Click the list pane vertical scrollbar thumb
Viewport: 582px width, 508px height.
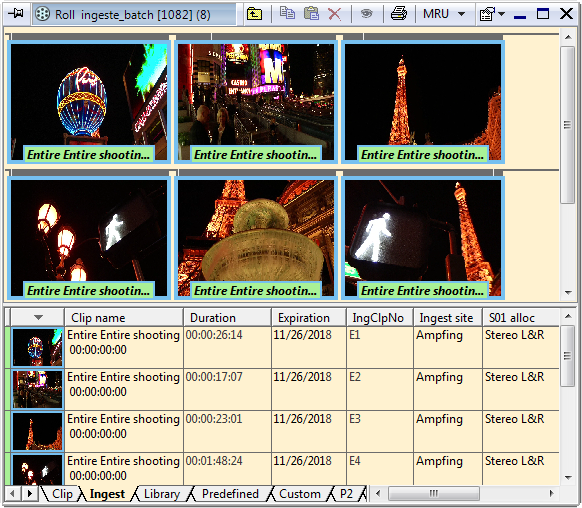pos(567,356)
